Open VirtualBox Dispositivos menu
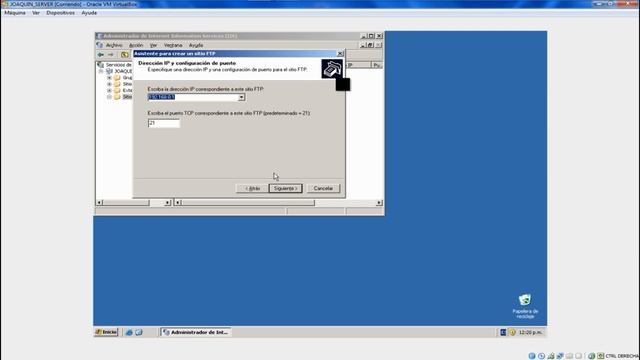This screenshot has width=640, height=360. (60, 13)
